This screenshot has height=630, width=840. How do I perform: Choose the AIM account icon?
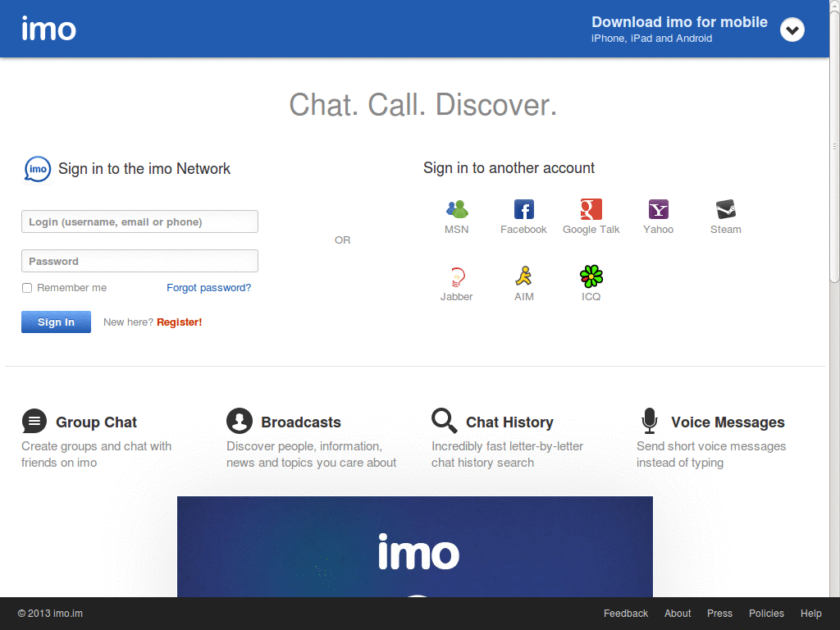point(524,276)
